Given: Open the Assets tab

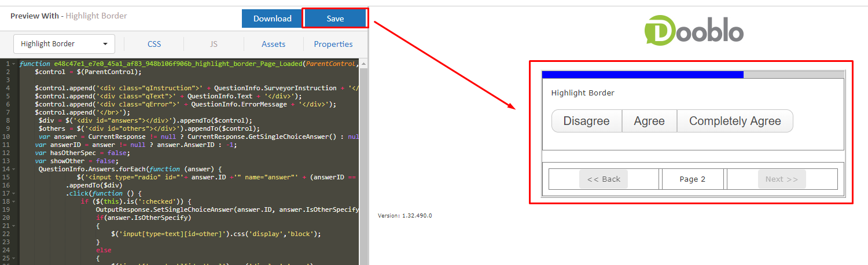Looking at the screenshot, I should [273, 44].
